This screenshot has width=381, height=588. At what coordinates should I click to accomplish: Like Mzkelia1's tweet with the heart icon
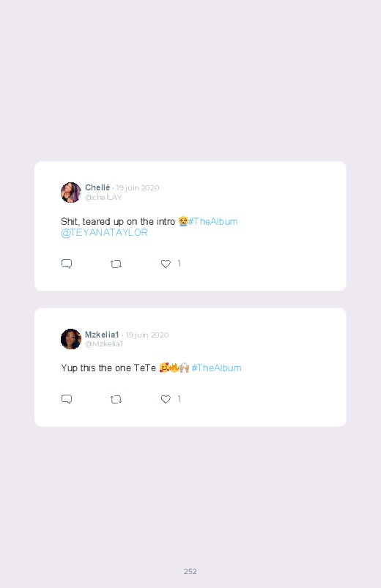coord(166,399)
